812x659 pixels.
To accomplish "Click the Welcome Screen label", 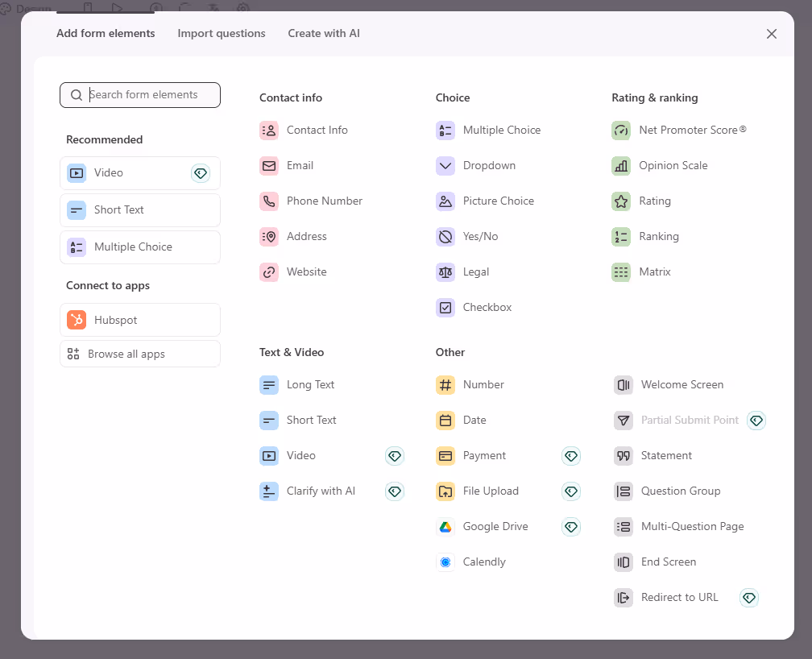I will 682,384.
